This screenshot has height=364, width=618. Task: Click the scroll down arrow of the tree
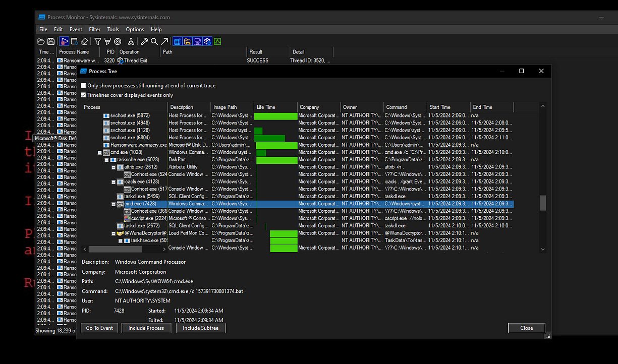click(x=543, y=249)
